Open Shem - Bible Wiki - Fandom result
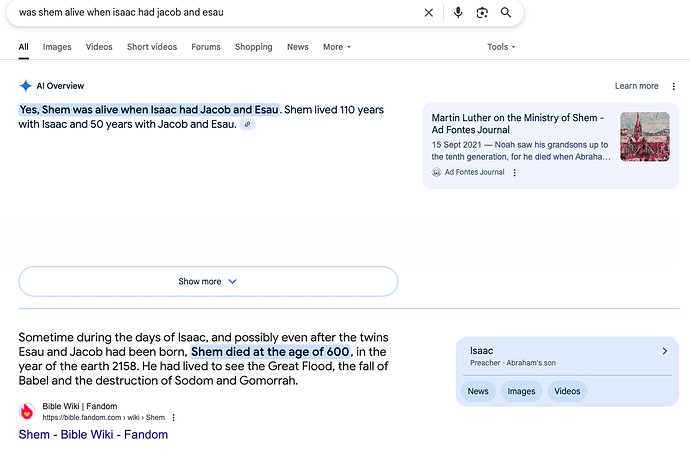Screen dimensions: 690x450 click(93, 435)
